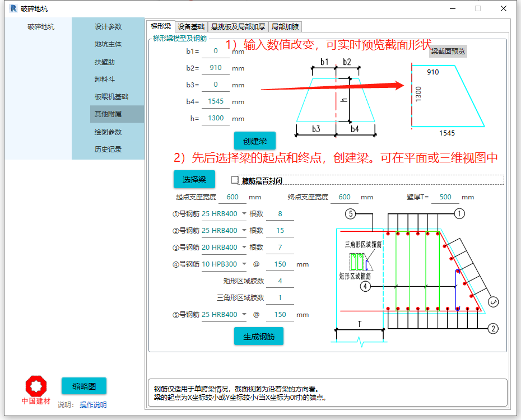The image size is (521, 420).
Task: Click the 起点支座宽度 input field
Action: pyautogui.click(x=232, y=197)
